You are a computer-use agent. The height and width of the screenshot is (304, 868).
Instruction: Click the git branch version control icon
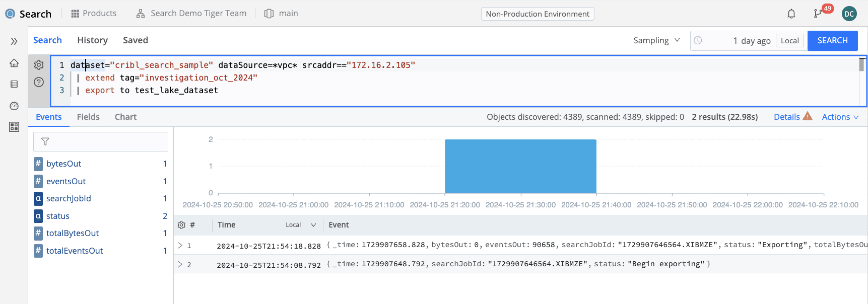818,14
